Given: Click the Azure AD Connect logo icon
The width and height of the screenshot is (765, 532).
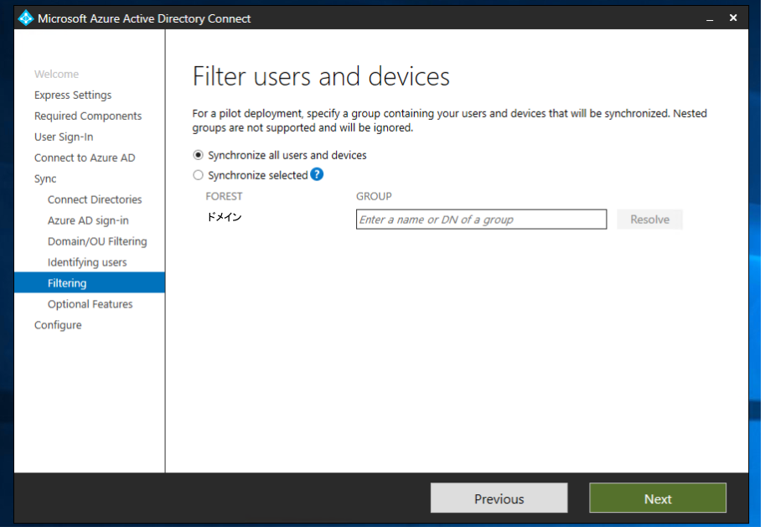Looking at the screenshot, I should coord(25,18).
